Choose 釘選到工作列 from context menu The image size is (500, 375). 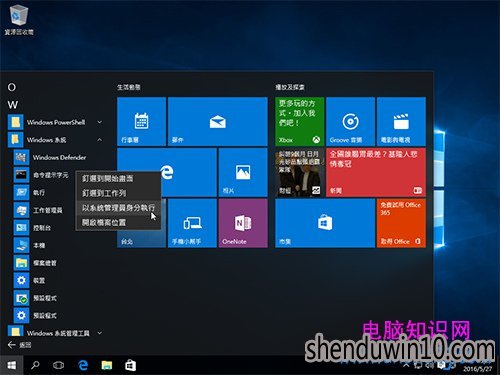[x=118, y=193]
